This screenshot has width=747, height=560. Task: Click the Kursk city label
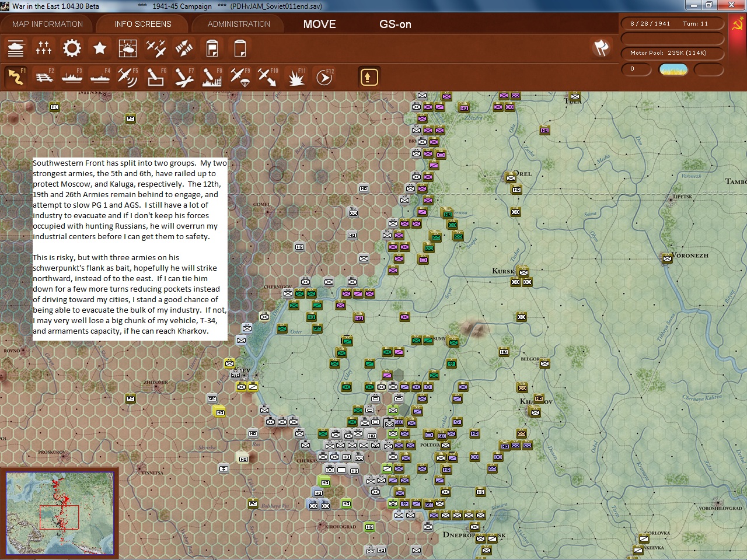coord(503,271)
